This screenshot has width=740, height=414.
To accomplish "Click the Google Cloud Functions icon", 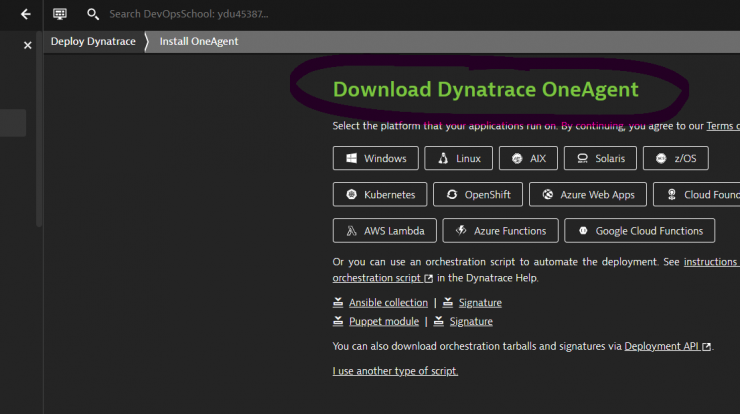I will (x=583, y=231).
